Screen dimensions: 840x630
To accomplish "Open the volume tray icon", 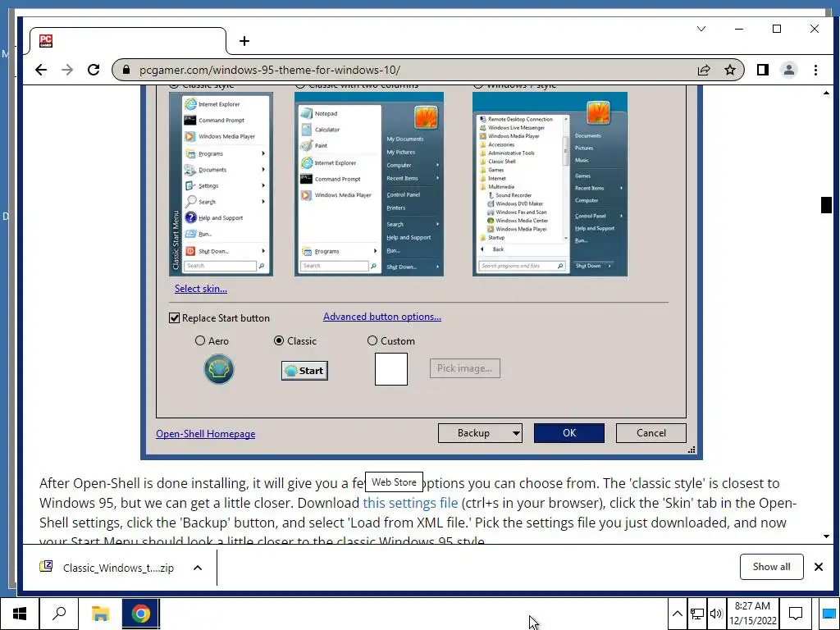I will point(715,614).
